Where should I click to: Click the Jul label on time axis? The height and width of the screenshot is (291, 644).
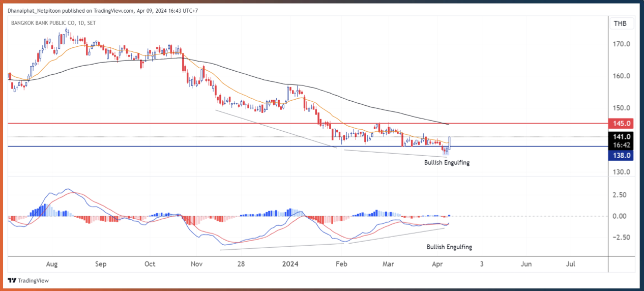pos(571,264)
